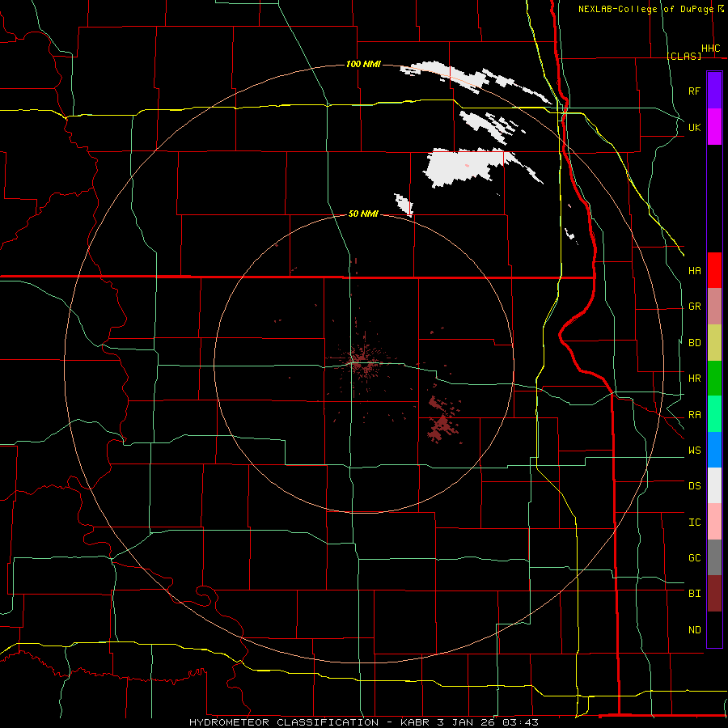The height and width of the screenshot is (728, 728).
Task: Click the [CLAS] units label
Action: (684, 56)
